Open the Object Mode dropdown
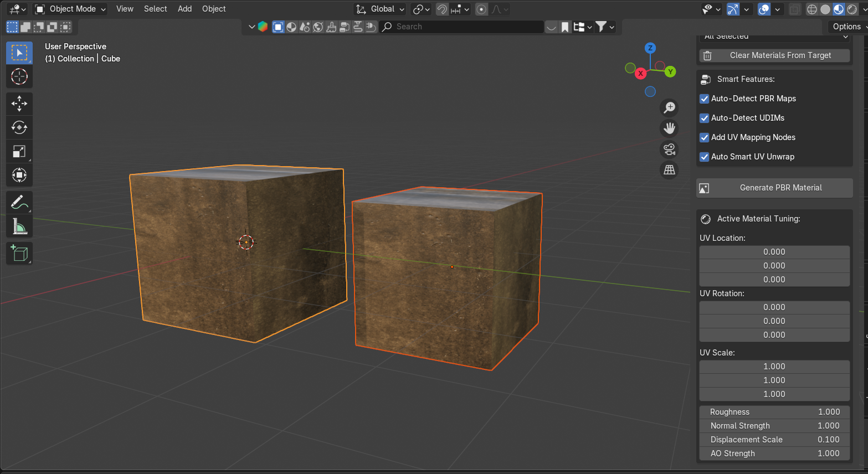The height and width of the screenshot is (474, 868). (70, 9)
